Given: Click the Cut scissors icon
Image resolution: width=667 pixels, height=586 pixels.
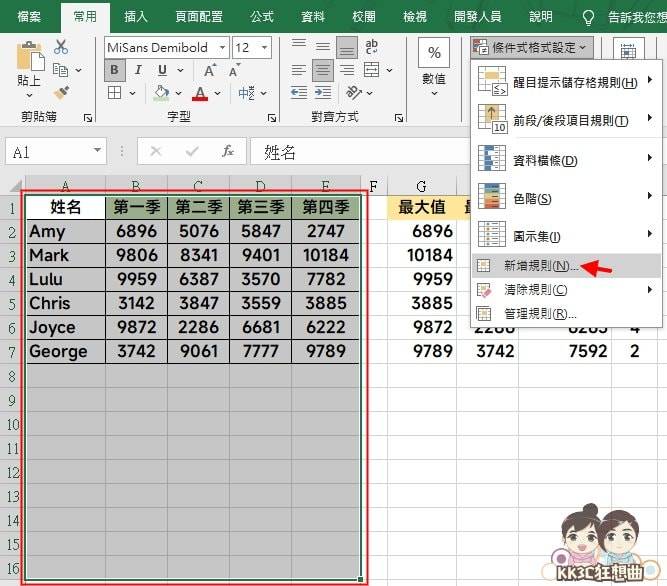Looking at the screenshot, I should pos(61,47).
